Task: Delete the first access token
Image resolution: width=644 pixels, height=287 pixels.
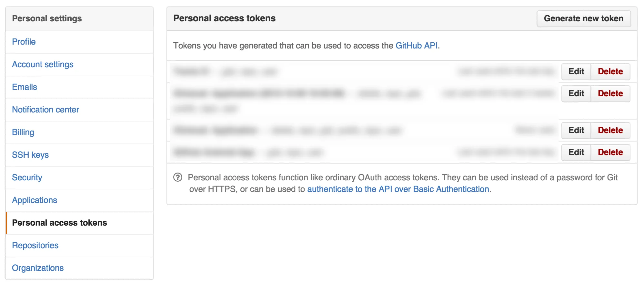Action: pos(610,71)
